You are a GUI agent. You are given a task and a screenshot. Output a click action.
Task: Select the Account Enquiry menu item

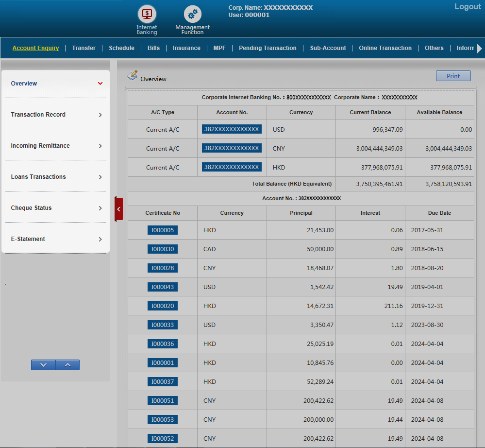(x=35, y=48)
